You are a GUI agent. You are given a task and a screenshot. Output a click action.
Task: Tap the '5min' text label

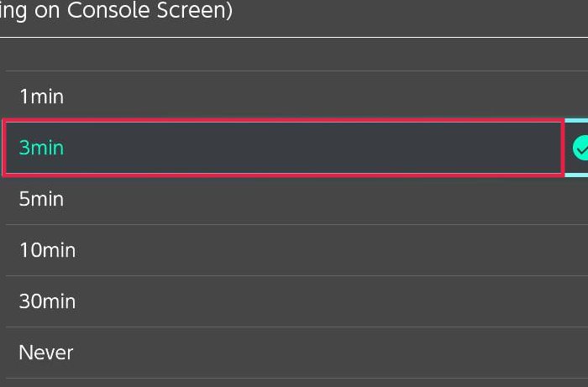tap(41, 199)
